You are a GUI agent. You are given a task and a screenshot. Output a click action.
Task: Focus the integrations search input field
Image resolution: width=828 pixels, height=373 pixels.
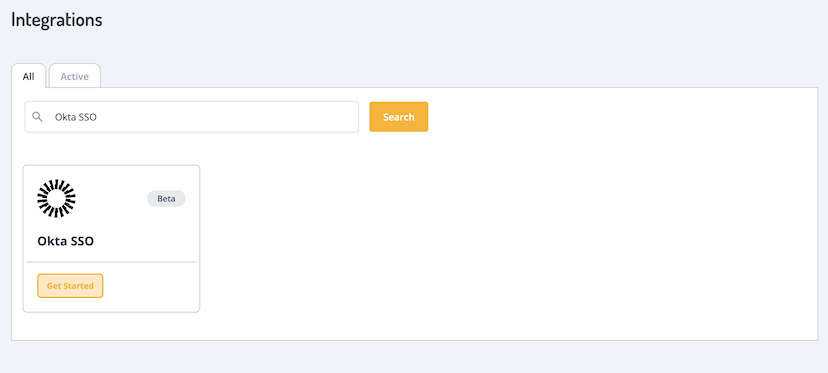pyautogui.click(x=192, y=117)
